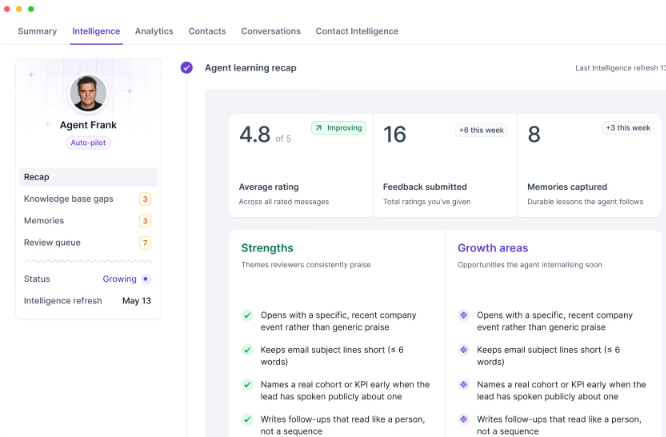Click the Knowledge base gaps count badge
The height and width of the screenshot is (437, 666).
click(x=145, y=199)
